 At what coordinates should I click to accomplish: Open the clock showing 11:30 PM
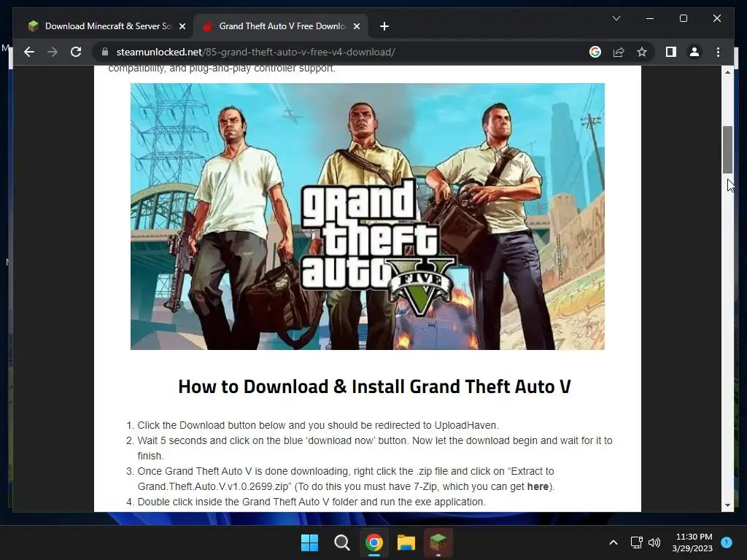click(693, 542)
